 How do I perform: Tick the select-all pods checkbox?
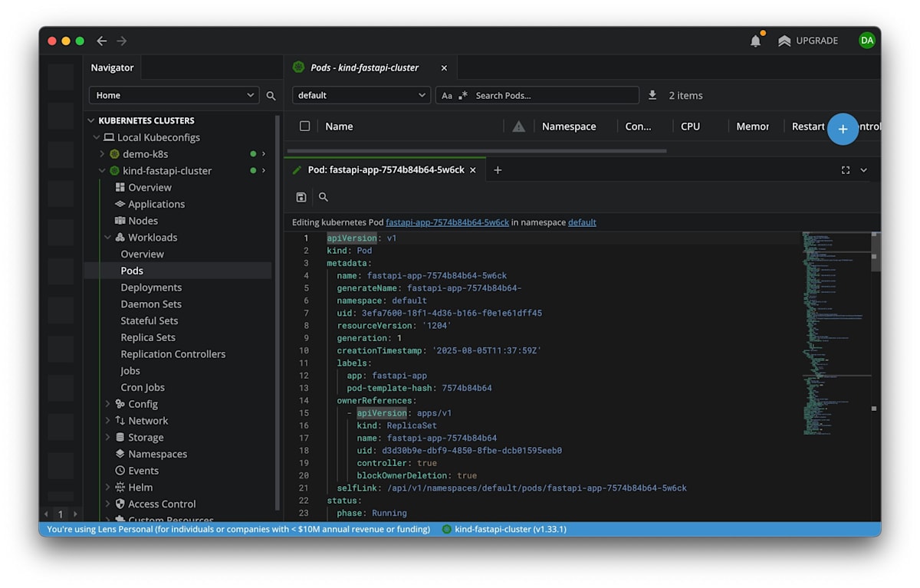point(304,126)
